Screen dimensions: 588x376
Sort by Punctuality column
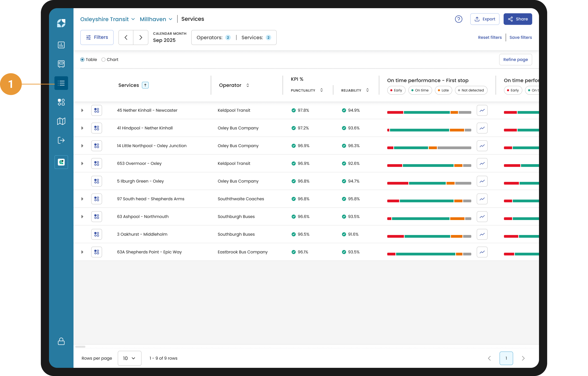pyautogui.click(x=321, y=90)
